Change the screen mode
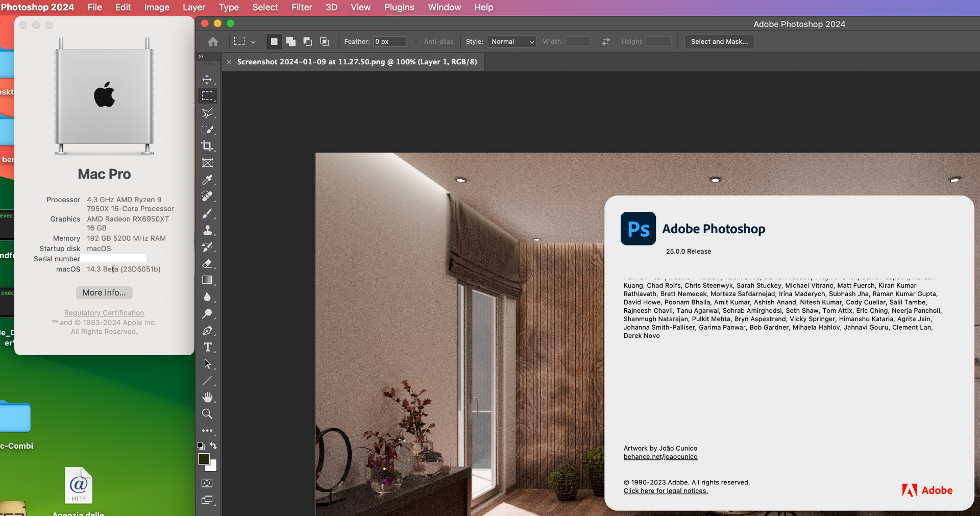The width and height of the screenshot is (980, 516). click(207, 500)
